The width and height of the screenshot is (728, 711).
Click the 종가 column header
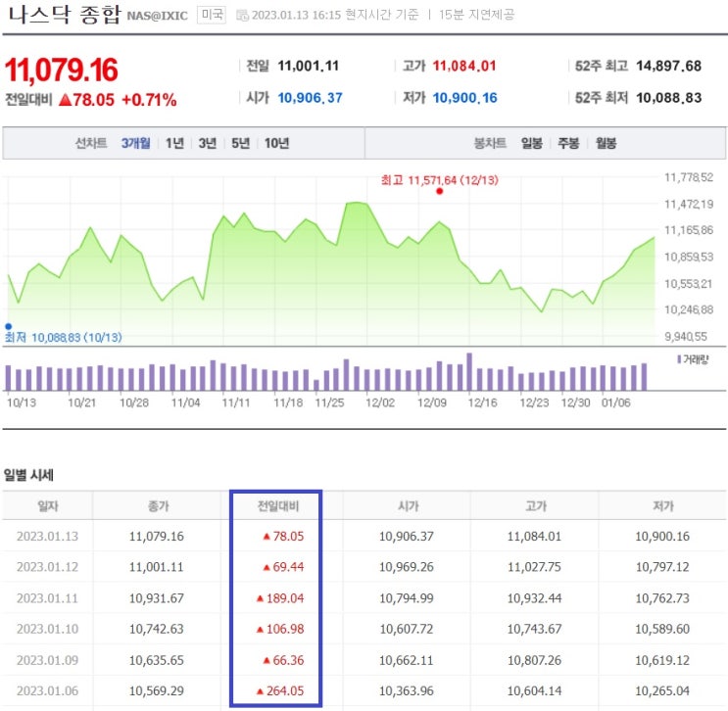158,506
